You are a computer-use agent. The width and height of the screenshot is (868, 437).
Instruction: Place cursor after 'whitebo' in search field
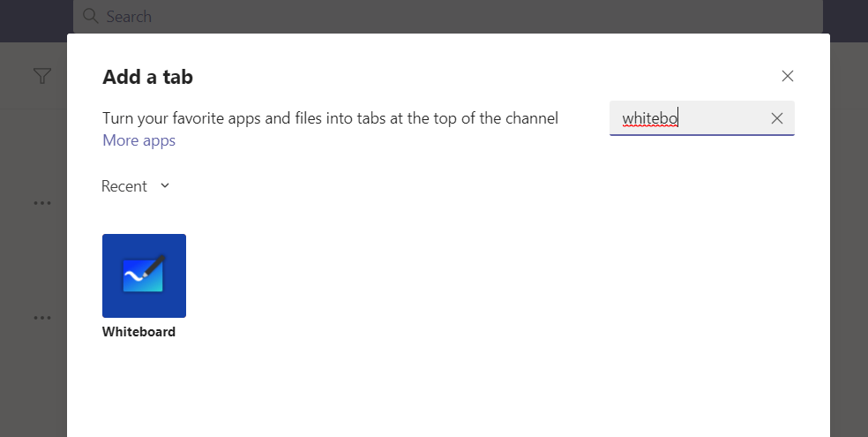679,118
